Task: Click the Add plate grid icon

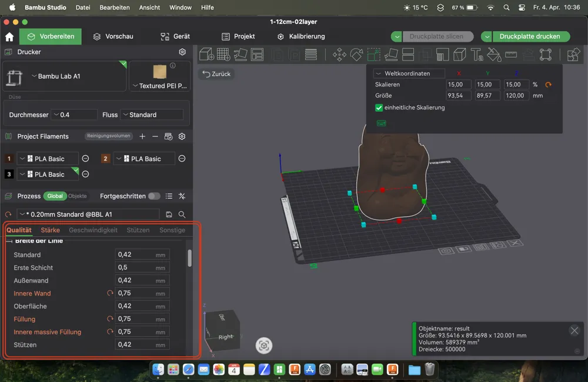Action: 223,54
